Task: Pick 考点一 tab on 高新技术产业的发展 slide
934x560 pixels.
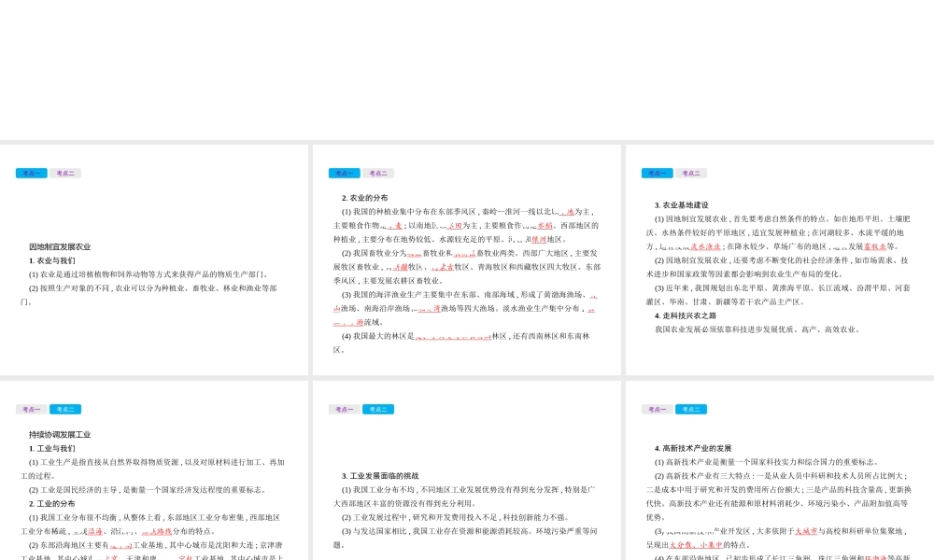Action: [657, 410]
